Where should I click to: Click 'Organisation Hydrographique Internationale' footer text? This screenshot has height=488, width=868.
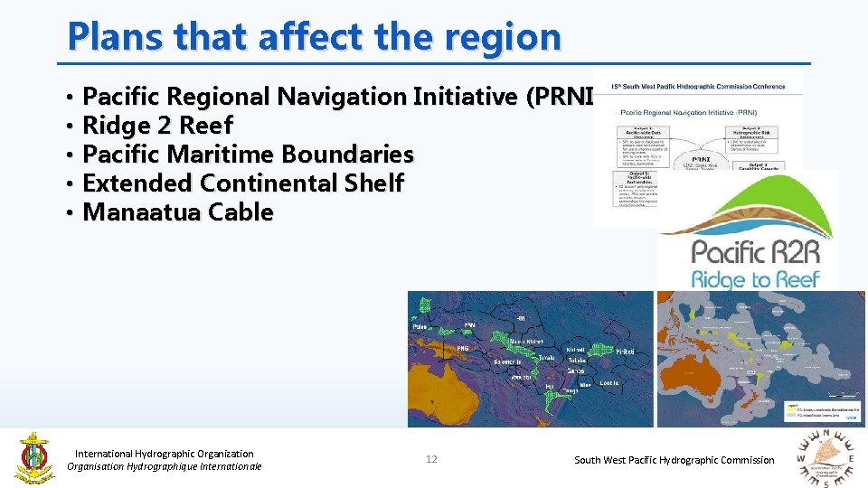[164, 466]
